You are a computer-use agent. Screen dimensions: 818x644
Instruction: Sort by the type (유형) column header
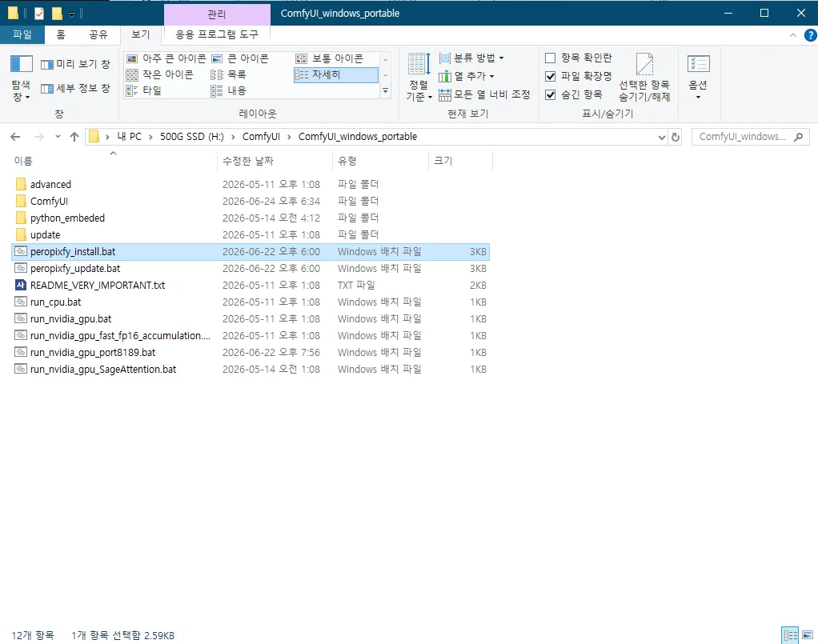click(x=380, y=161)
